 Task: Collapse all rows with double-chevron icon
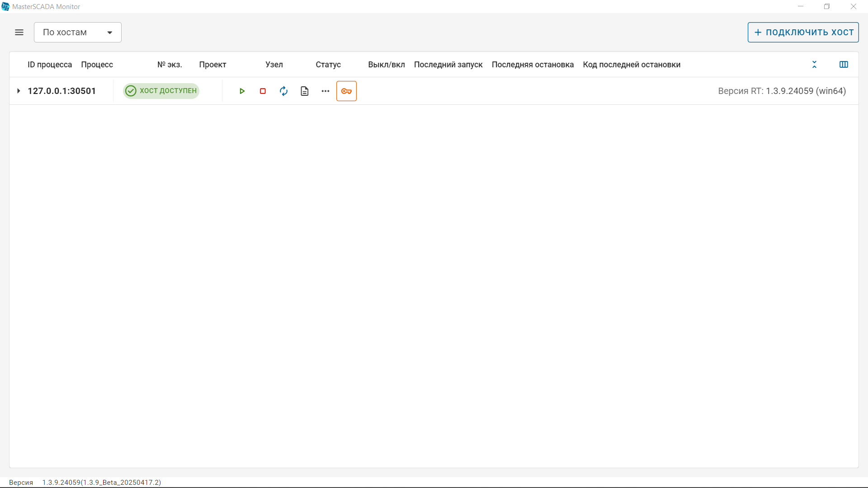tap(814, 65)
